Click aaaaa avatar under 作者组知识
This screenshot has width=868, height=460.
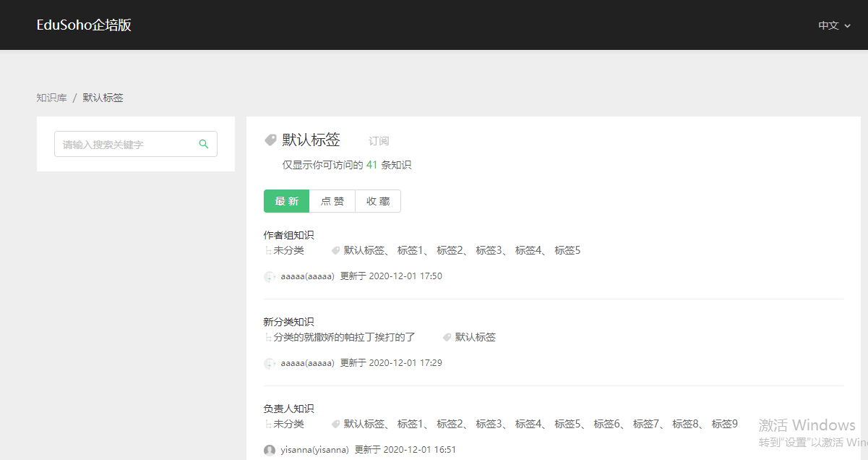tap(270, 276)
